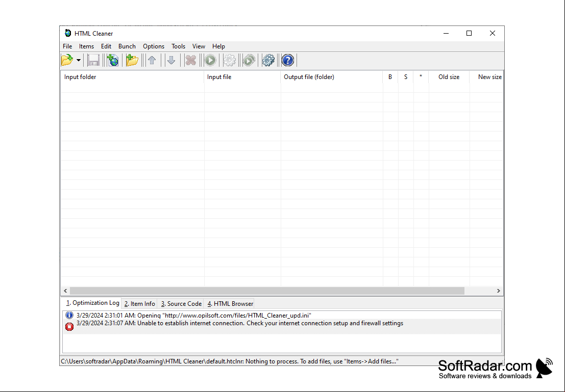Click the Move Up arrow icon
Viewport: 565px width, 392px height.
[x=152, y=60]
